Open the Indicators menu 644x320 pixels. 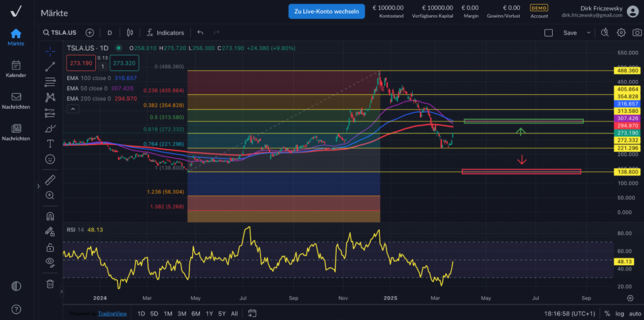[164, 32]
